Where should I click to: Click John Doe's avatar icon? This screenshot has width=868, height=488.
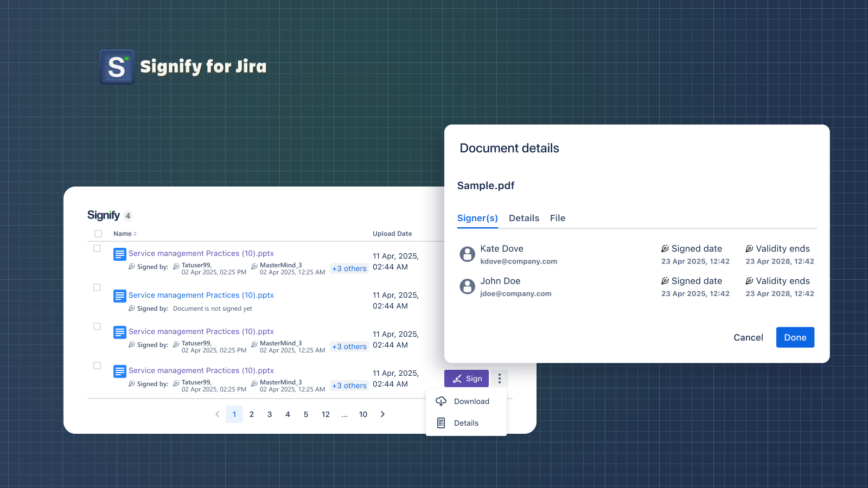pyautogui.click(x=467, y=286)
